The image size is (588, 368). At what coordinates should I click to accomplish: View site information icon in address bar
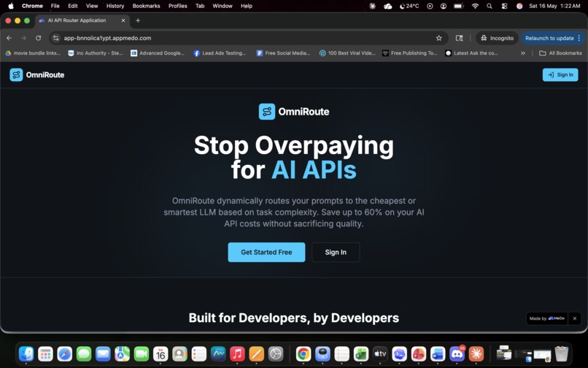coord(56,38)
